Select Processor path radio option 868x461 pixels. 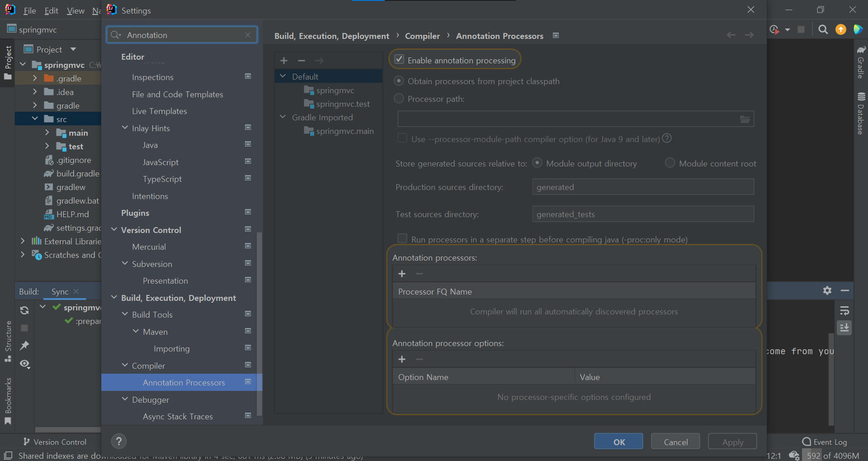[399, 98]
